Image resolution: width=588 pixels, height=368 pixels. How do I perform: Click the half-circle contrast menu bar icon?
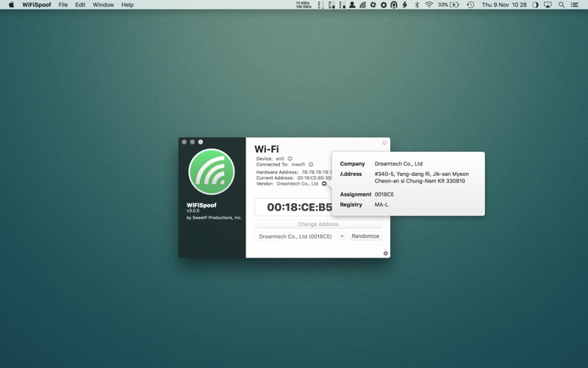click(x=535, y=5)
